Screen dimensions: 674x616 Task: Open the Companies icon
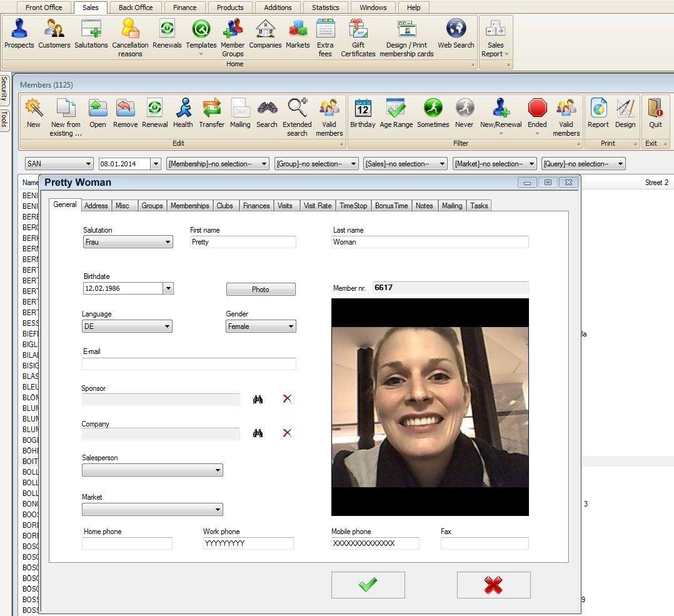(x=265, y=34)
